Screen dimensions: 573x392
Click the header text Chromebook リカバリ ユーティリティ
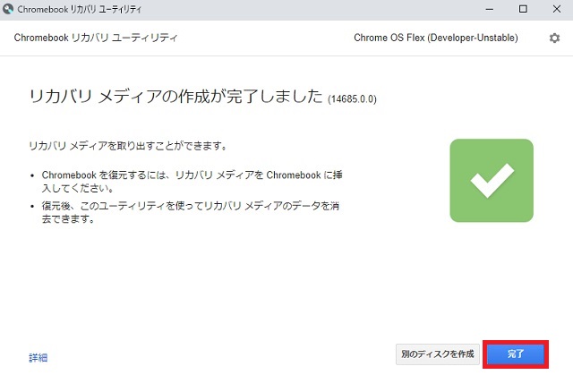pos(96,38)
